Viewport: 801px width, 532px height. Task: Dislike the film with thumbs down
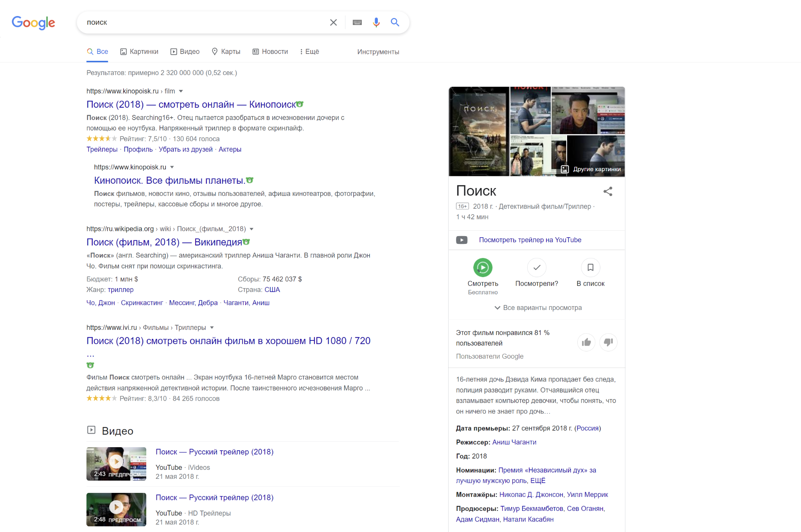click(608, 342)
